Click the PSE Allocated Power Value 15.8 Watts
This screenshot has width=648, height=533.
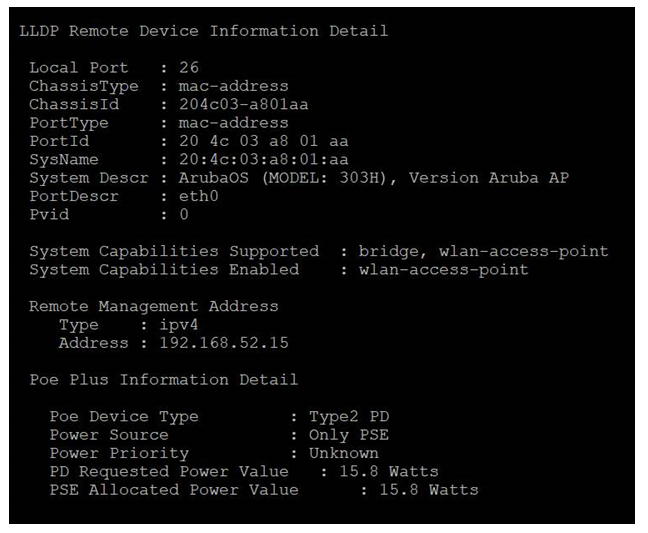tap(429, 490)
